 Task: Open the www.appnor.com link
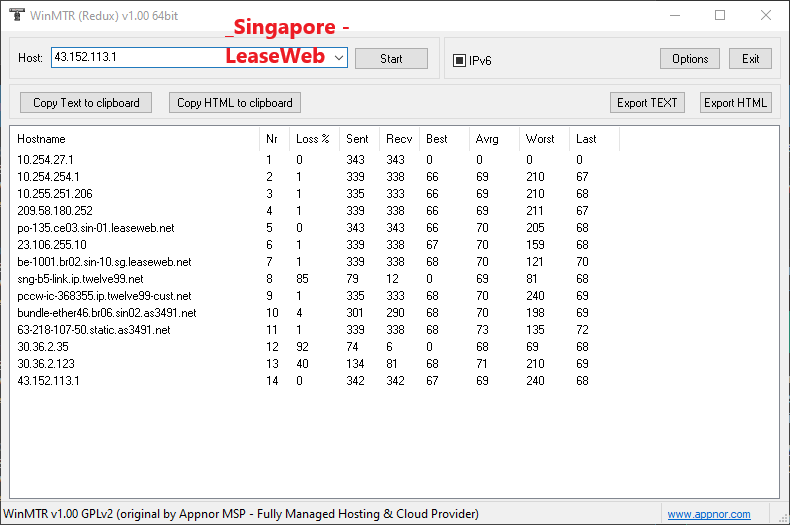[709, 514]
